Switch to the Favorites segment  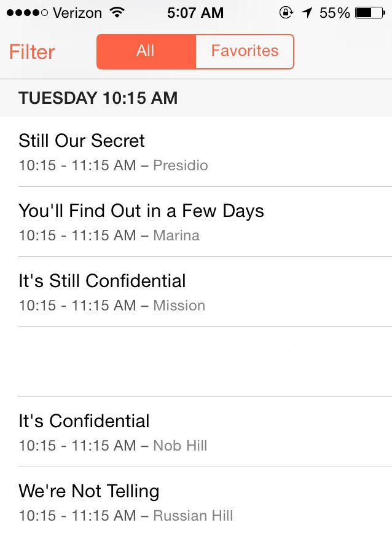click(x=245, y=51)
